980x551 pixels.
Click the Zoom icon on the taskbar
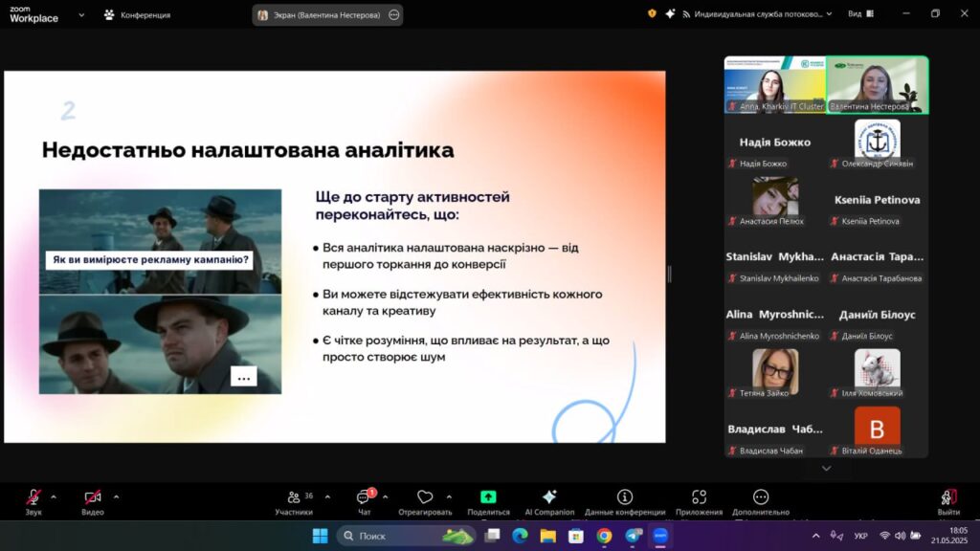click(660, 536)
